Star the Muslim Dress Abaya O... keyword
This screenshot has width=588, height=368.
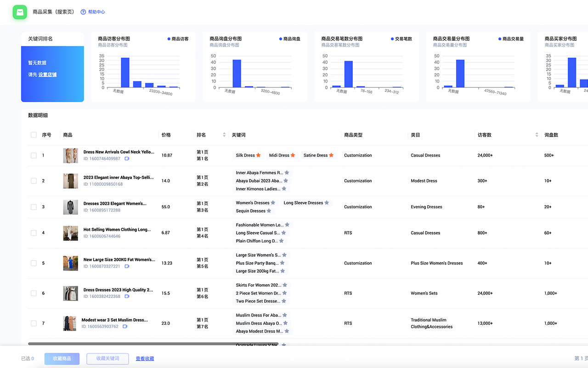click(x=286, y=323)
